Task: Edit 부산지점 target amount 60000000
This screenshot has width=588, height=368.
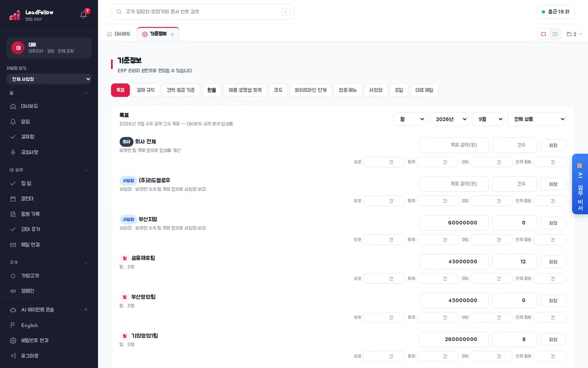Action: tap(454, 223)
